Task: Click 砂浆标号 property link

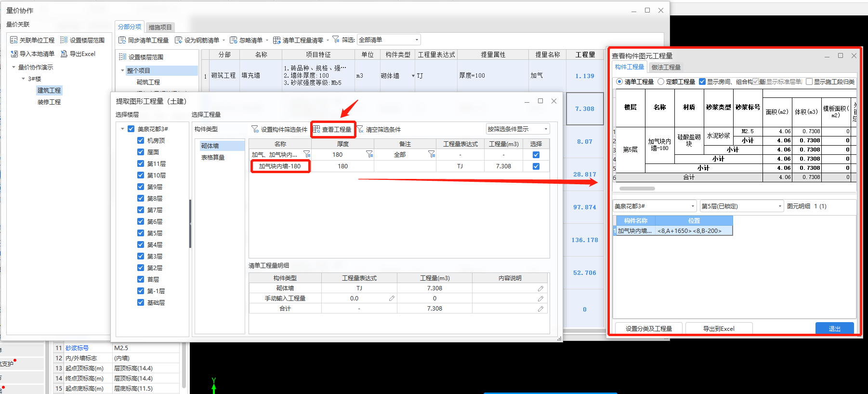Action: (x=77, y=348)
